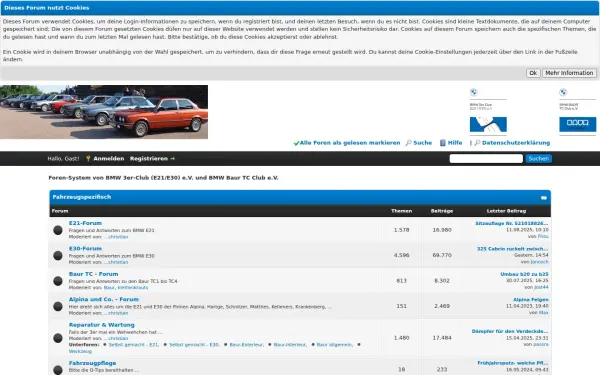Open the Werkzeug subforum

[80, 351]
